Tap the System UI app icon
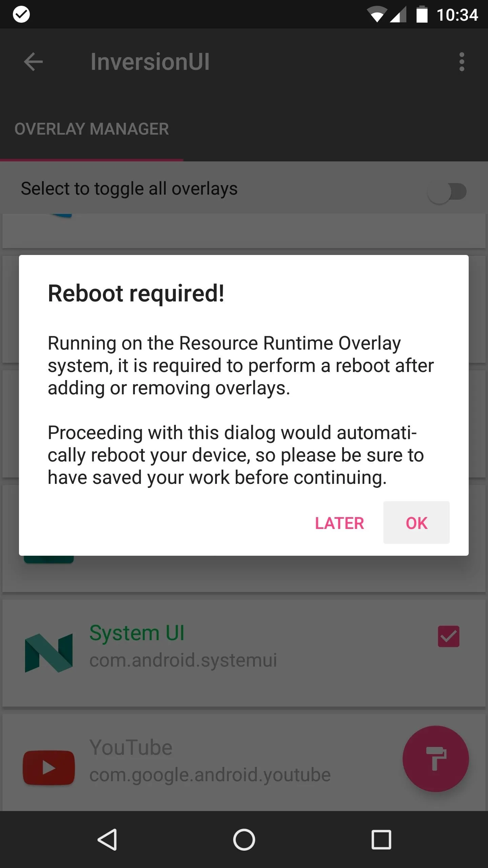Screen dimensions: 488x868 pos(49,653)
